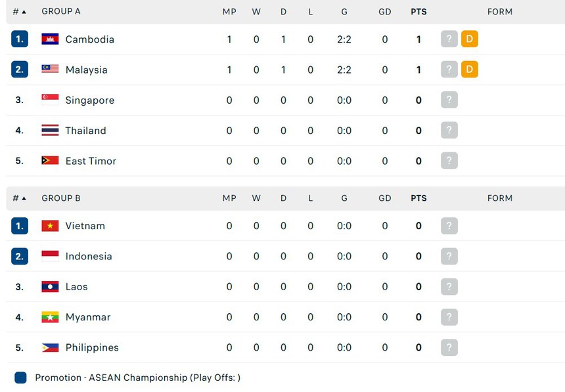Click the blue Promotion legend swatch
The height and width of the screenshot is (392, 565).
pos(20,378)
